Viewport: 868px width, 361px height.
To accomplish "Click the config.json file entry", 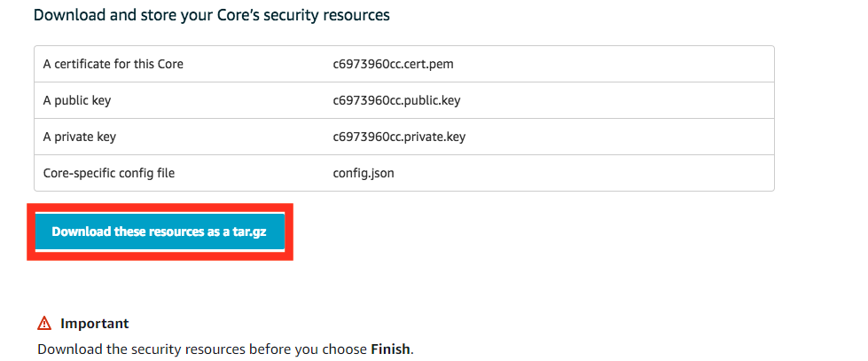I will pyautogui.click(x=364, y=173).
